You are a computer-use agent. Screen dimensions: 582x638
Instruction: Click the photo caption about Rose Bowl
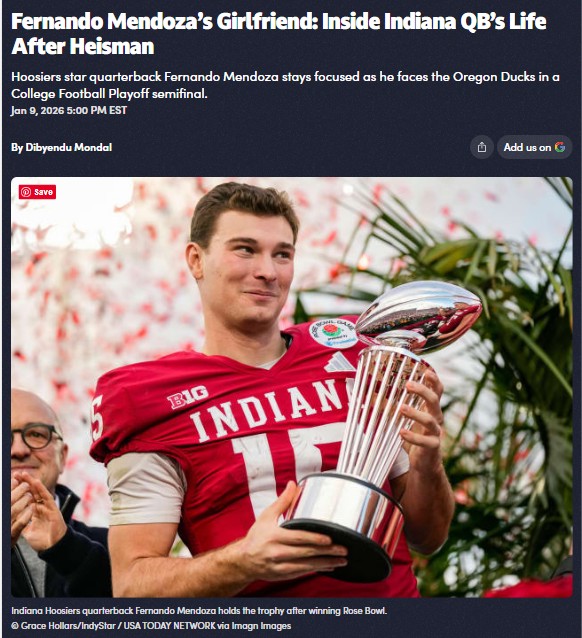coord(199,611)
